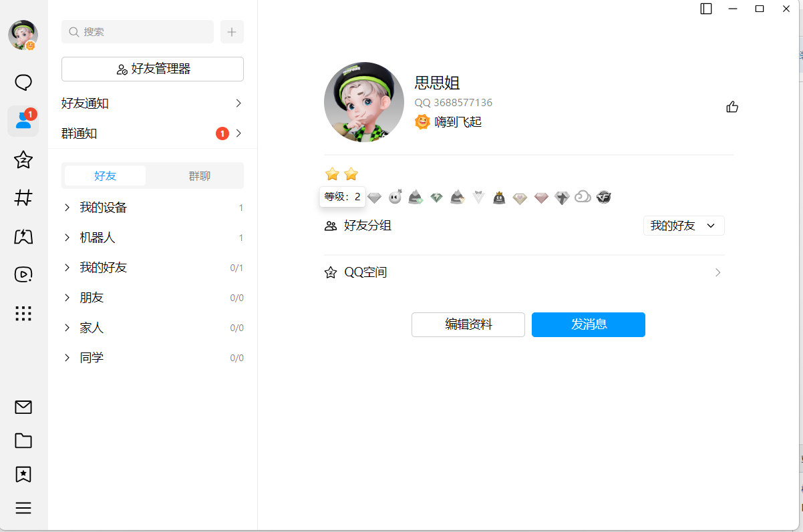Switch to the 好友 tab
The width and height of the screenshot is (803, 532).
(105, 176)
